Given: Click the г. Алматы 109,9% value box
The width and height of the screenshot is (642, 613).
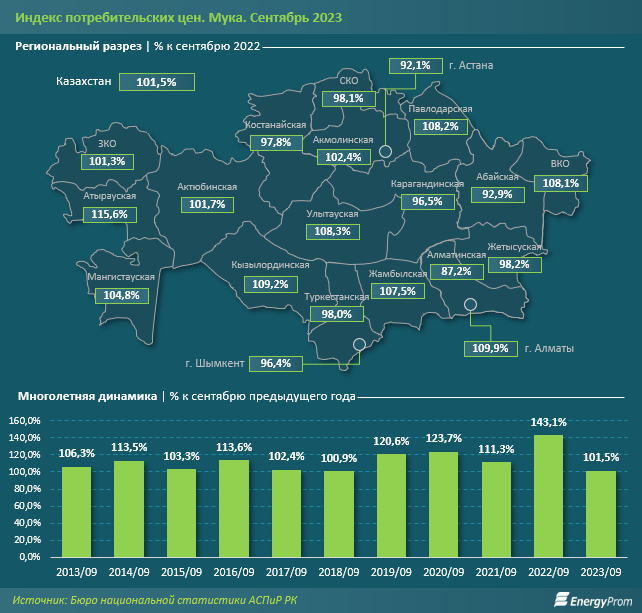Looking at the screenshot, I should 491,348.
